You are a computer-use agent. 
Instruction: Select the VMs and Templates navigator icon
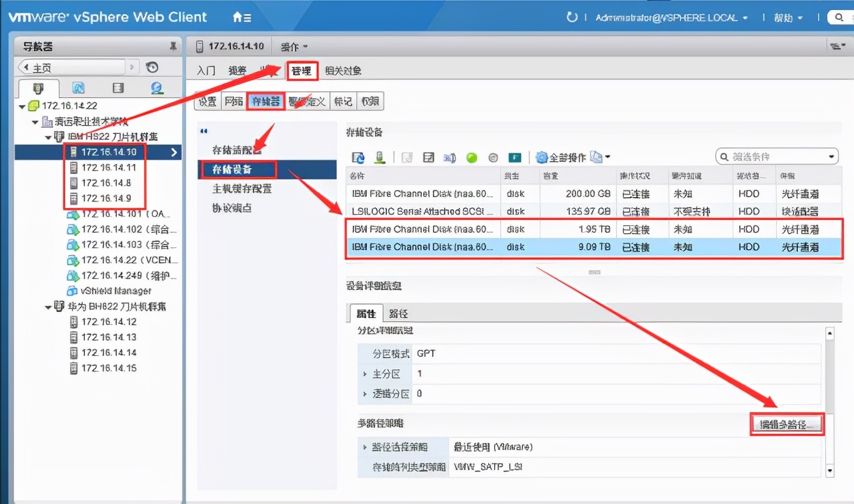(x=78, y=87)
